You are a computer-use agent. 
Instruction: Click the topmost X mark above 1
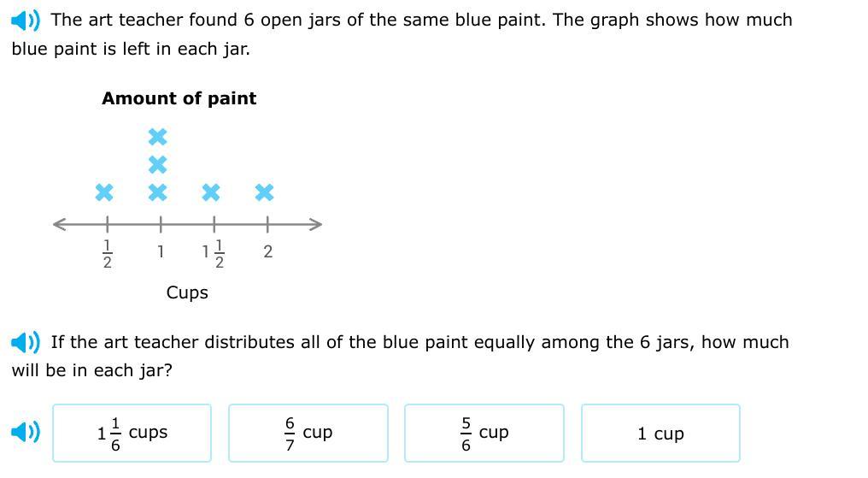pos(158,136)
